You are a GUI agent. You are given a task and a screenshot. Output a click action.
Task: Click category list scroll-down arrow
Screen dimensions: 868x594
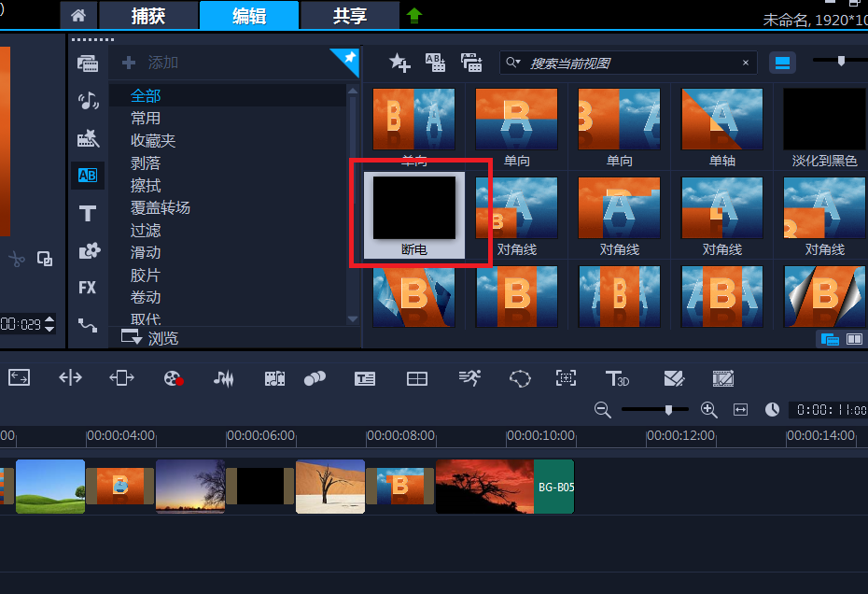[x=353, y=319]
